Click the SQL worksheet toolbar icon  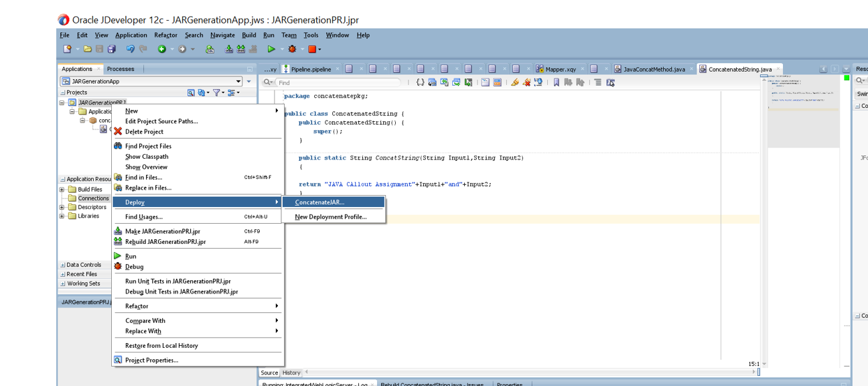[x=210, y=49]
